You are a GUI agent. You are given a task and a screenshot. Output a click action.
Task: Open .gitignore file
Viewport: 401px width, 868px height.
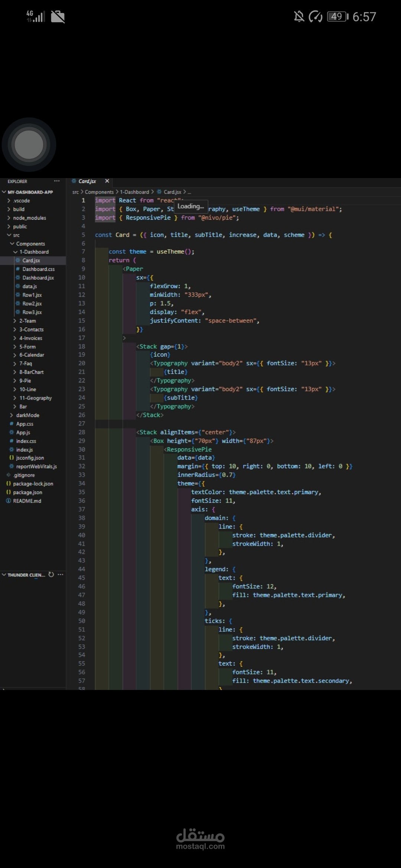pos(24,475)
